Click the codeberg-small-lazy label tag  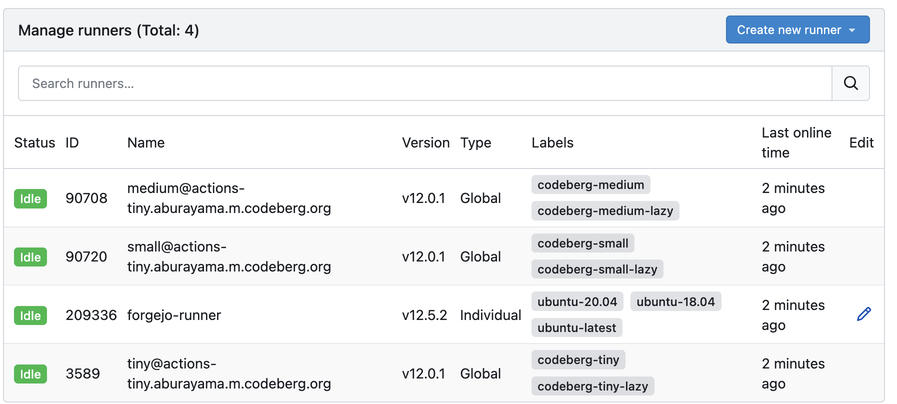(598, 269)
